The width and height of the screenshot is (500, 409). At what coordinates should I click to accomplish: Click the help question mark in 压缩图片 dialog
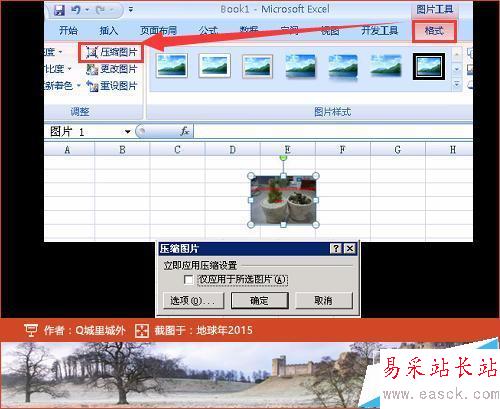click(336, 248)
